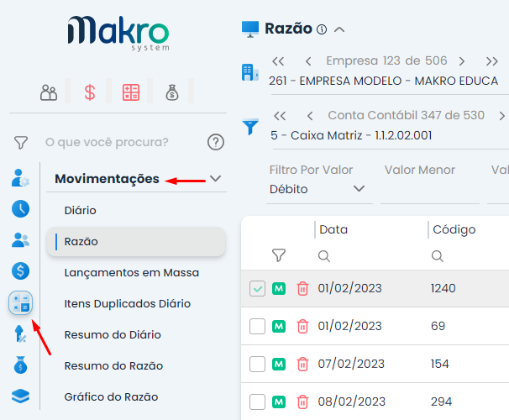
Task: Go to first Empresa with double-left arrow
Action: coord(278,61)
